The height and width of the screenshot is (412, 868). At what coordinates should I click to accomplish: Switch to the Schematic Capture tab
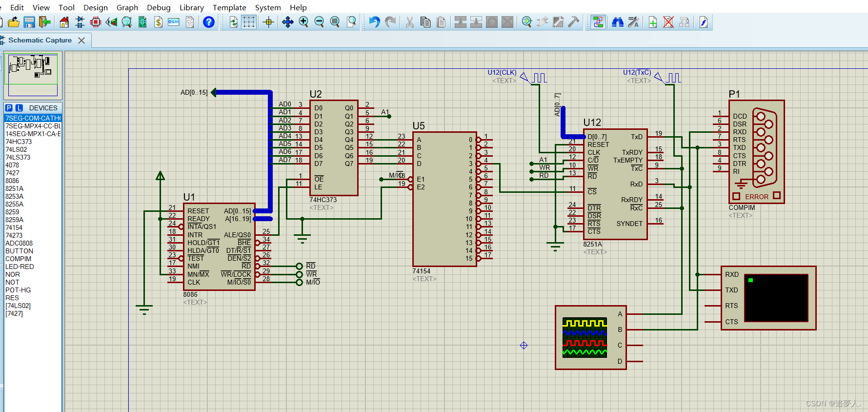point(40,40)
